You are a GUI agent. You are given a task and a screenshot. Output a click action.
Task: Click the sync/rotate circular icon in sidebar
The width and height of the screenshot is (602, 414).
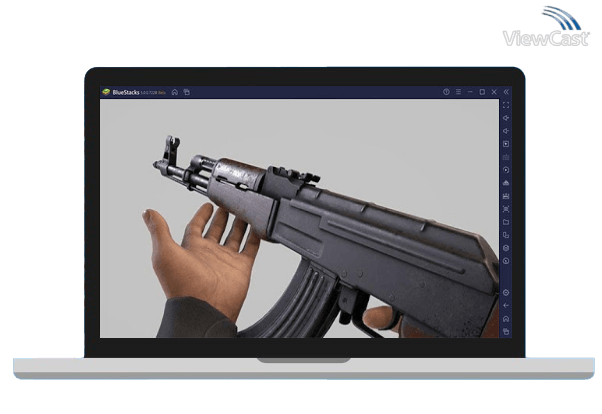506,170
